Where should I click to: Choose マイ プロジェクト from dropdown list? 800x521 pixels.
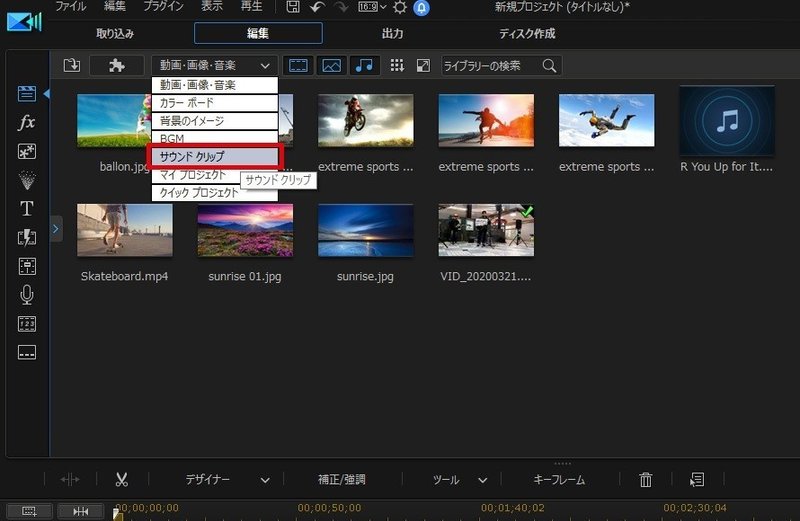pos(196,175)
